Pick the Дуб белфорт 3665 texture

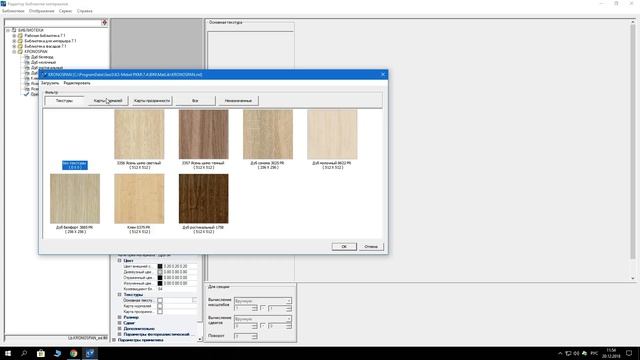(75, 199)
